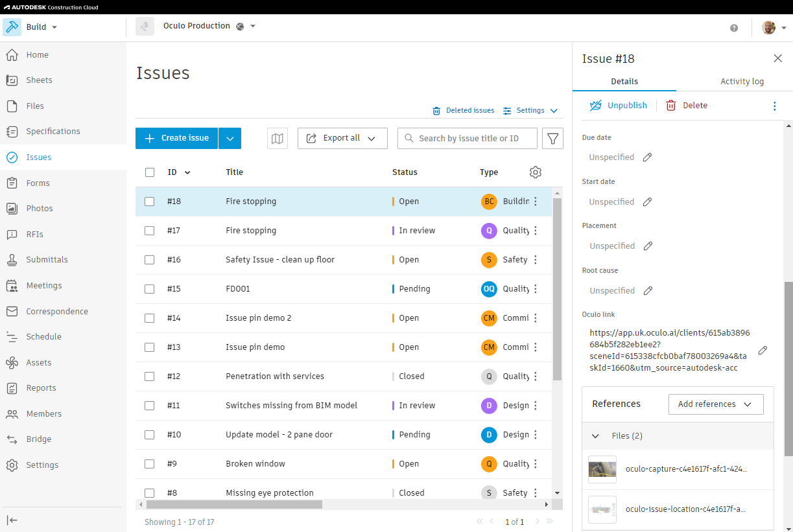
Task: Collapse the left navigation sidebar
Action: (x=12, y=520)
